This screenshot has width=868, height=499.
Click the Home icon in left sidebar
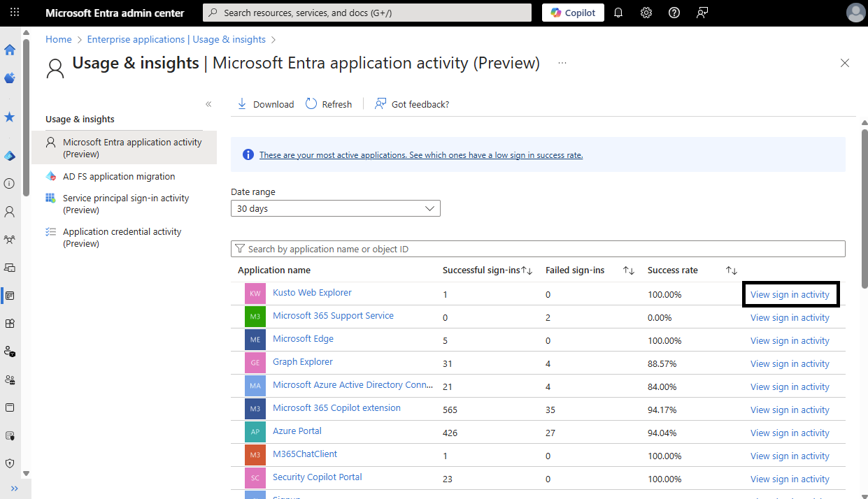tap(10, 50)
